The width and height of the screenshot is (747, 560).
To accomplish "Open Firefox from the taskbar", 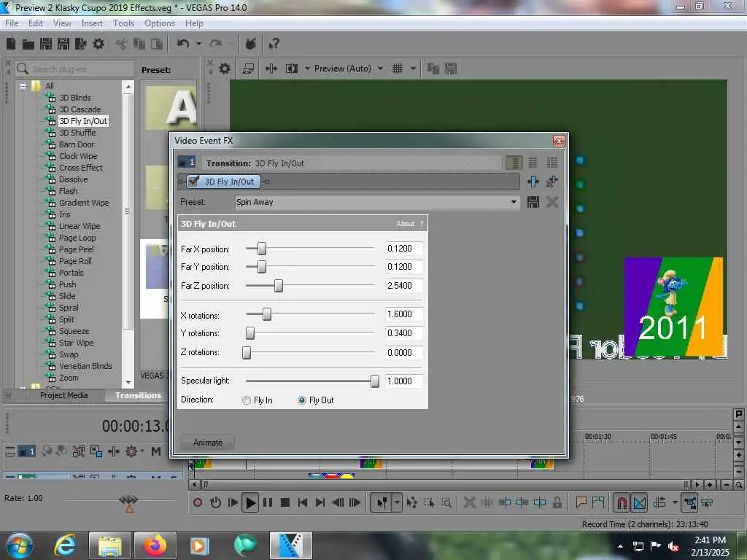I will 155,545.
